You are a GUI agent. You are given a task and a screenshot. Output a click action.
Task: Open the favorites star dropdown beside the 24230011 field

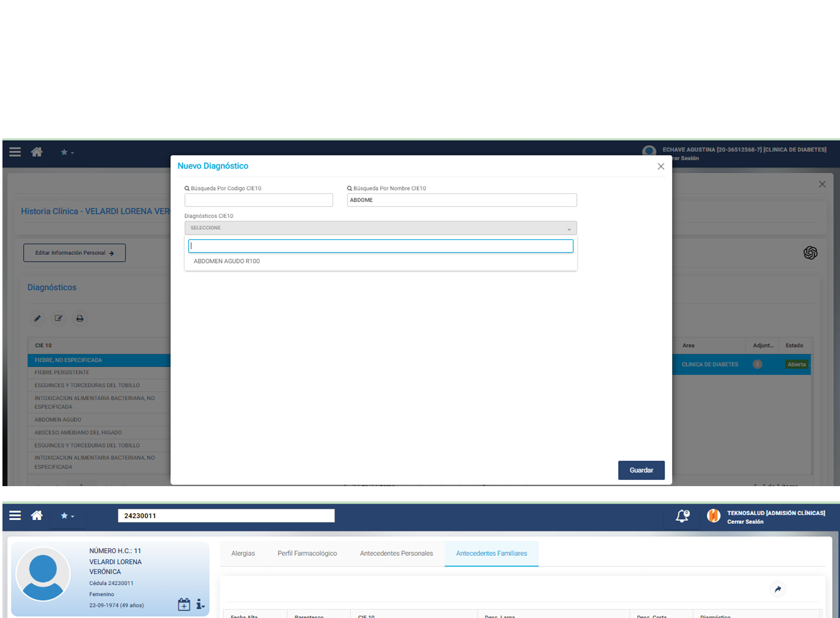coord(67,516)
